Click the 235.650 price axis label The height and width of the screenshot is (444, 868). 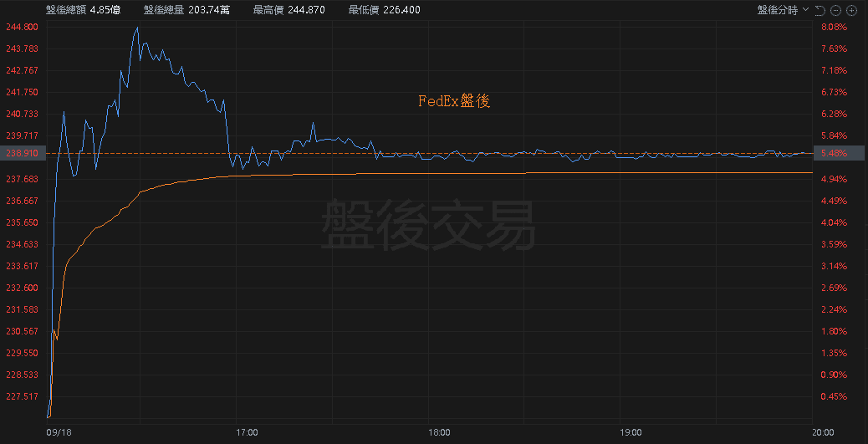(x=21, y=222)
